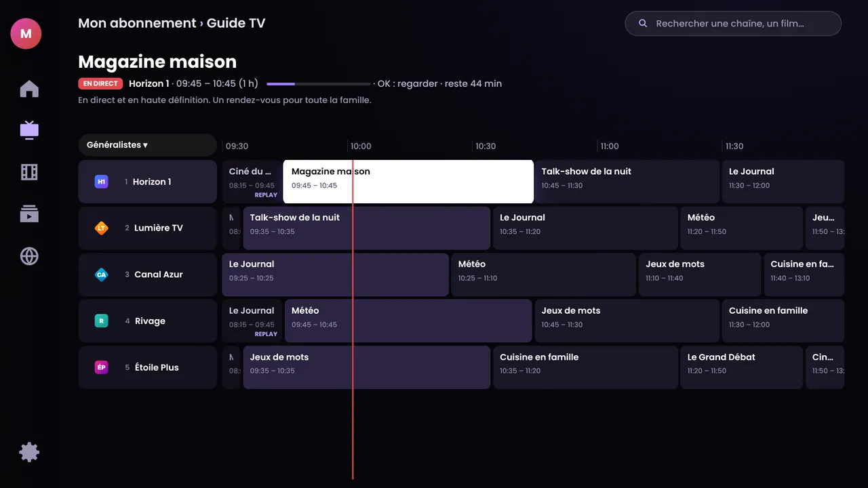Open the profile avatar M
The height and width of the screenshot is (488, 868).
(26, 33)
